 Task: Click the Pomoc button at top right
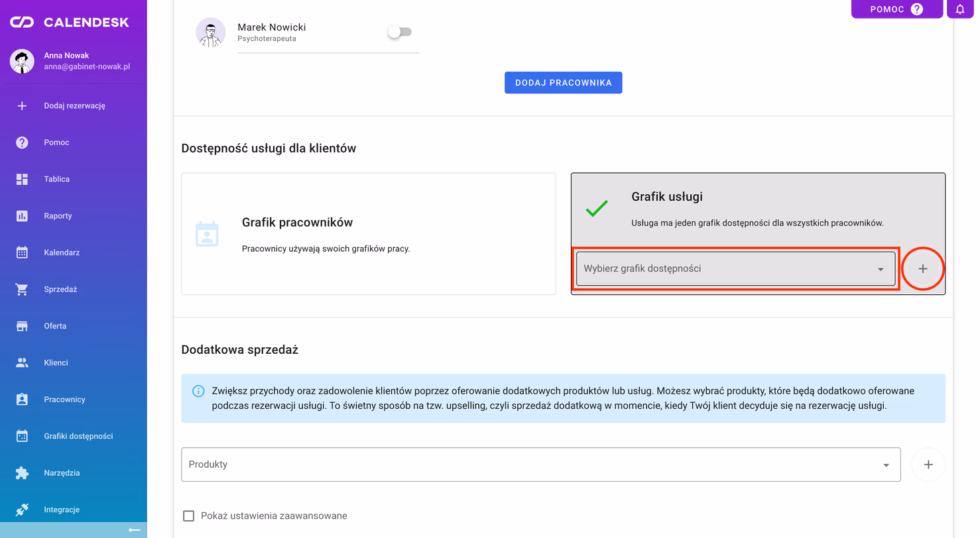pyautogui.click(x=896, y=9)
